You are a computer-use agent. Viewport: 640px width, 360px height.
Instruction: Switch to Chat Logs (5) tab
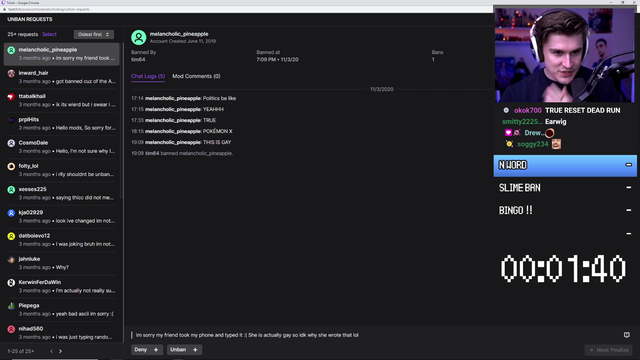[x=148, y=76]
